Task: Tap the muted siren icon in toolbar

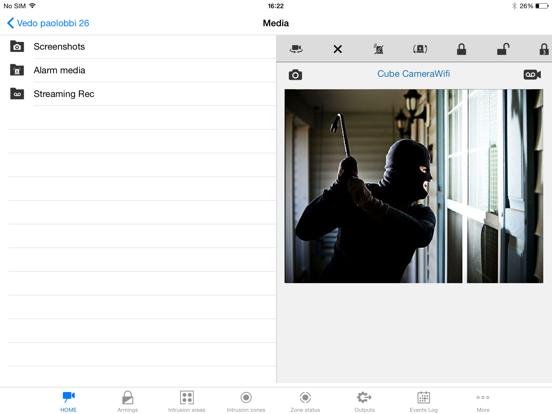Action: (379, 49)
